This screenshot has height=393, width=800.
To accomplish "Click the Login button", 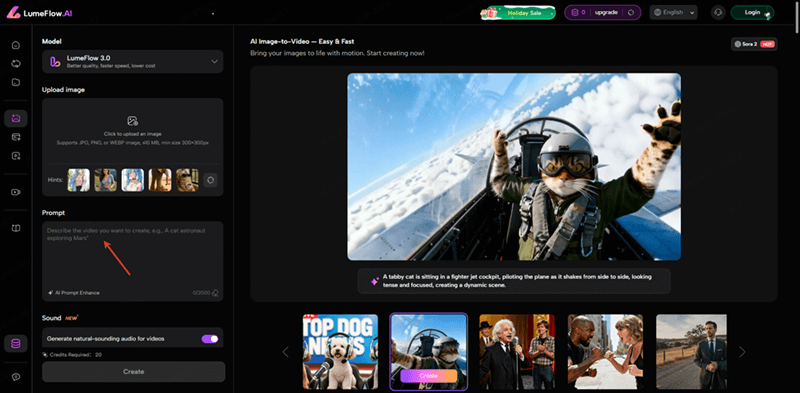I will [752, 13].
